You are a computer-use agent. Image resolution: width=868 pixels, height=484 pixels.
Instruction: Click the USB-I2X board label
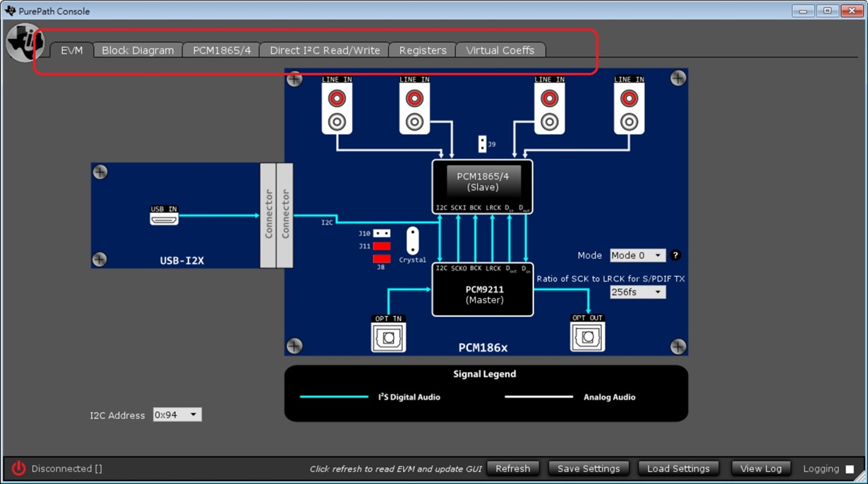[182, 260]
